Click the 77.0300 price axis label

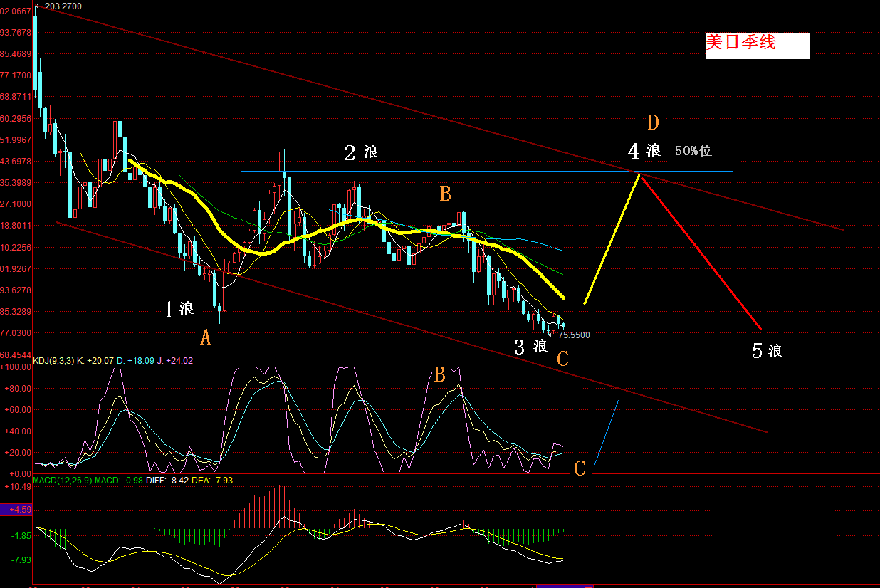(16, 333)
